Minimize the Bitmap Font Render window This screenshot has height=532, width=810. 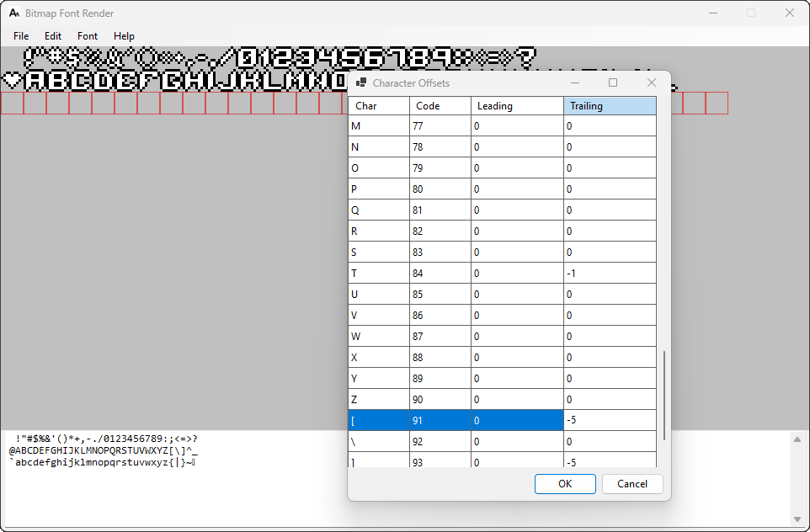713,13
